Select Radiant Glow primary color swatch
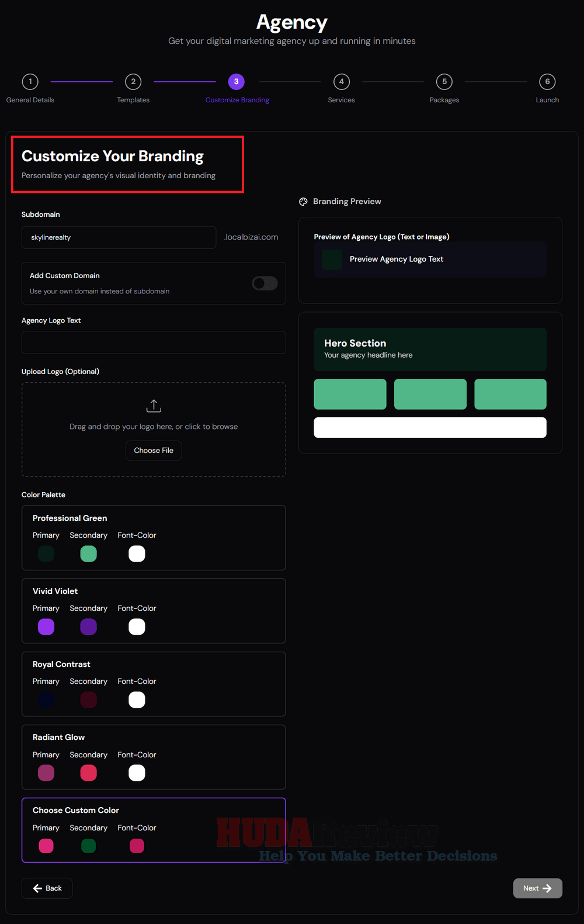This screenshot has width=584, height=924. click(x=46, y=773)
